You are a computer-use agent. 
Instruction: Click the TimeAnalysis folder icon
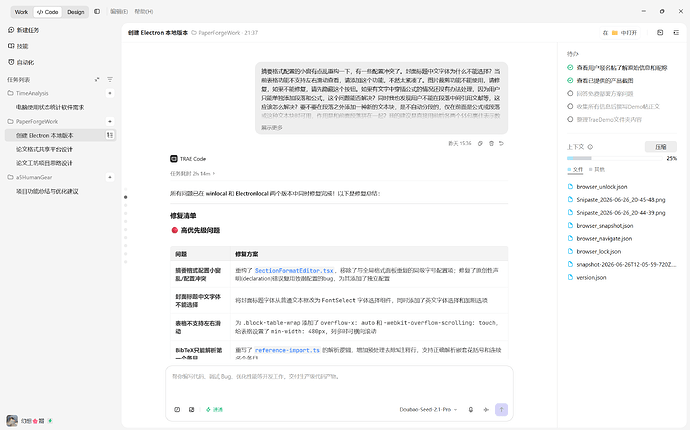pyautogui.click(x=10, y=93)
